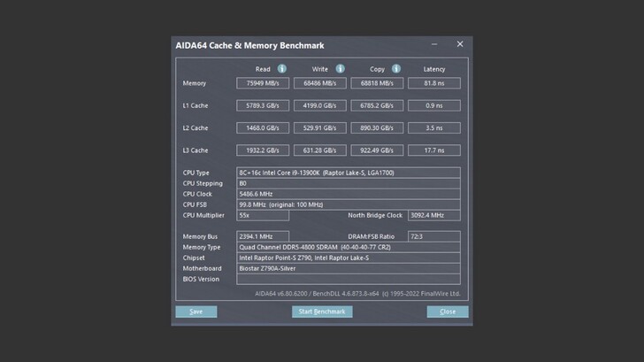Click the info icon next to Write

point(339,69)
